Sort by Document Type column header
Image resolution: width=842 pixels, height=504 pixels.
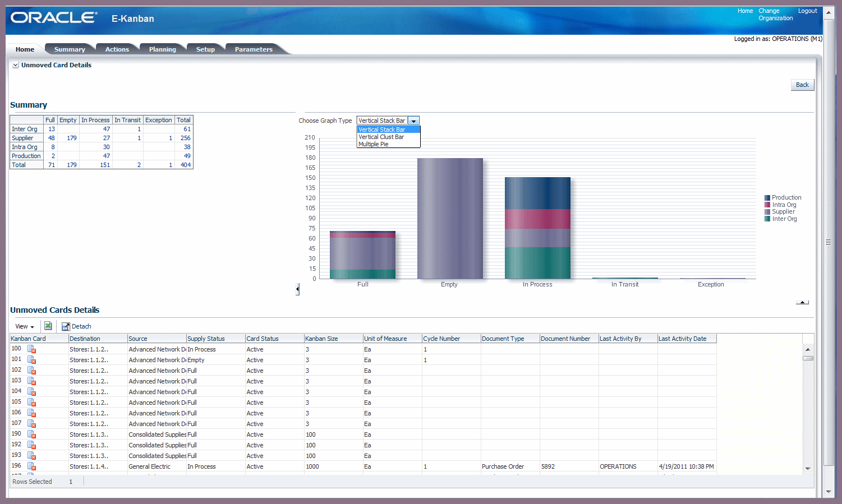[x=510, y=339]
